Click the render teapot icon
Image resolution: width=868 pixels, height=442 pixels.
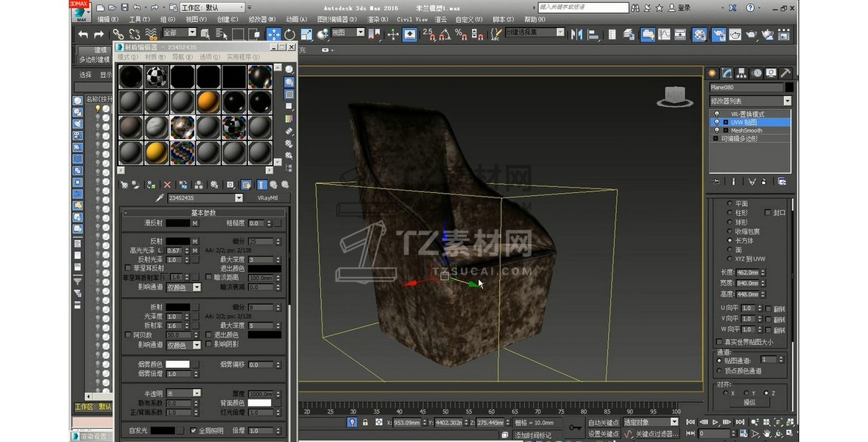point(751,35)
